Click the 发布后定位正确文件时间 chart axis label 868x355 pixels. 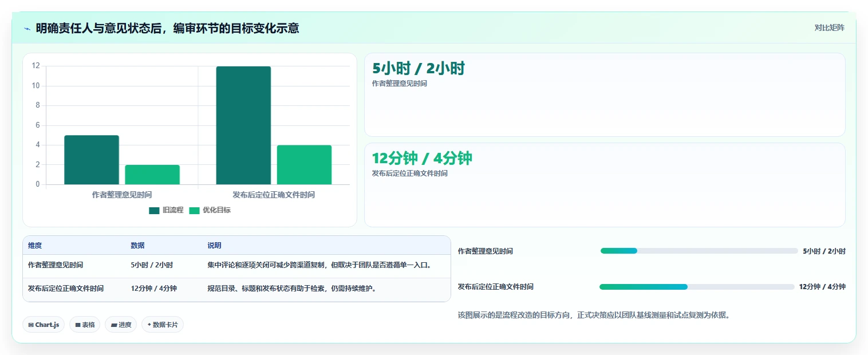click(x=274, y=195)
